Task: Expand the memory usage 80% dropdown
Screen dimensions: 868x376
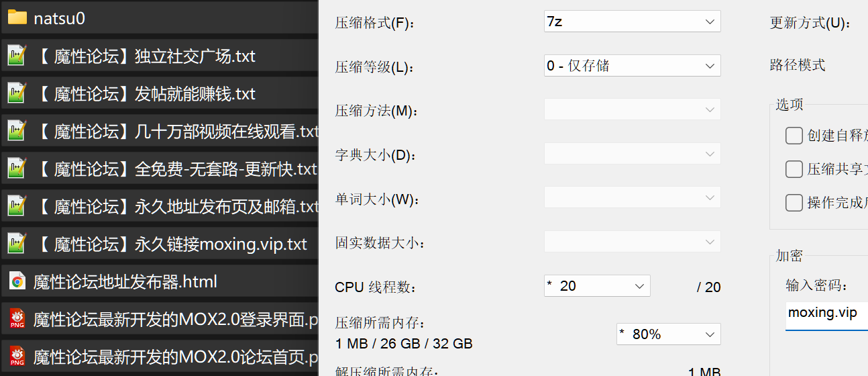Action: click(669, 334)
